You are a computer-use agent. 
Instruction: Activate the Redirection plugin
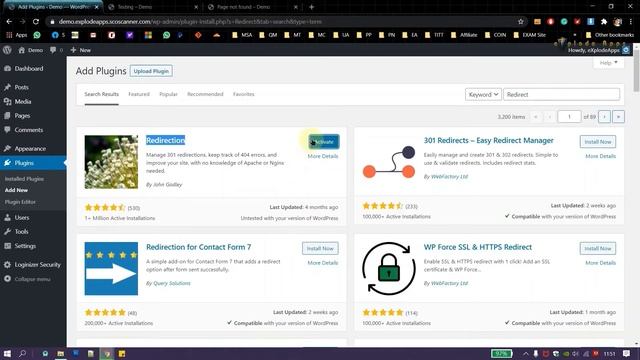point(324,142)
